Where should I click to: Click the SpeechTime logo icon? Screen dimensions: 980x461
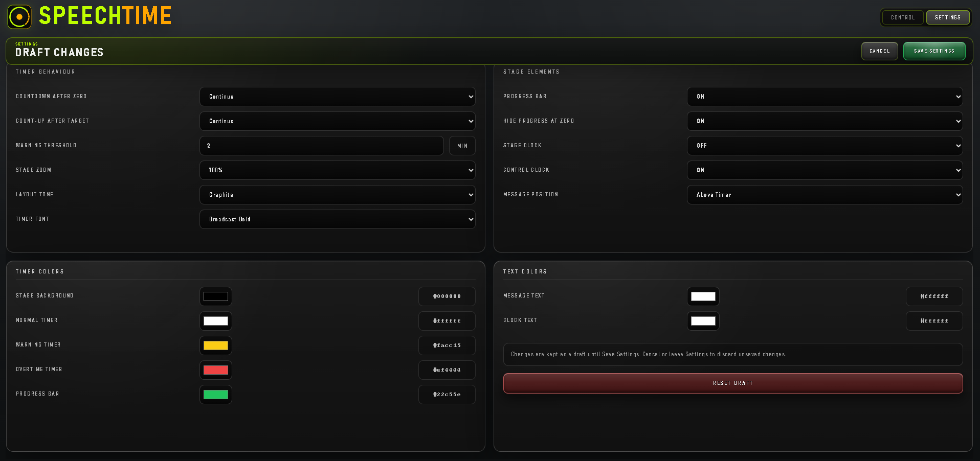pyautogui.click(x=19, y=17)
